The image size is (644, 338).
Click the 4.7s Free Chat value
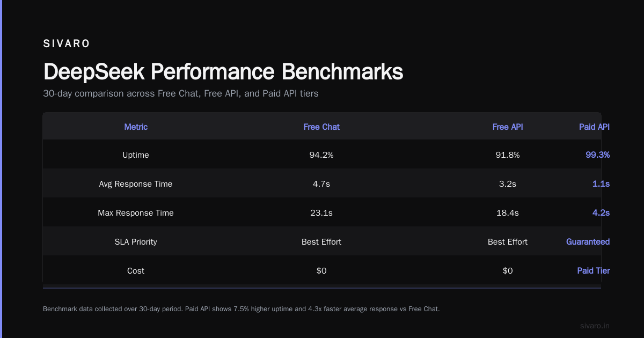point(321,184)
